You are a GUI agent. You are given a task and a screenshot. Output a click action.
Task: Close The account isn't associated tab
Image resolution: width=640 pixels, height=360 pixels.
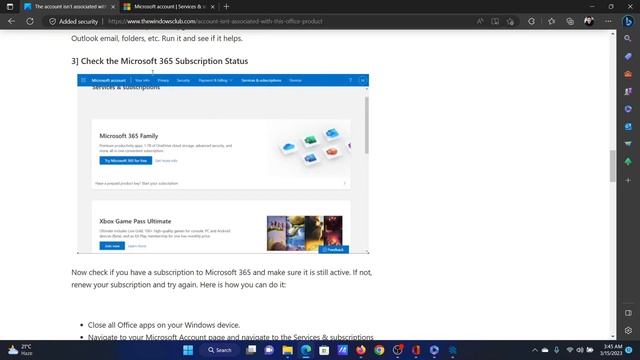click(113, 7)
